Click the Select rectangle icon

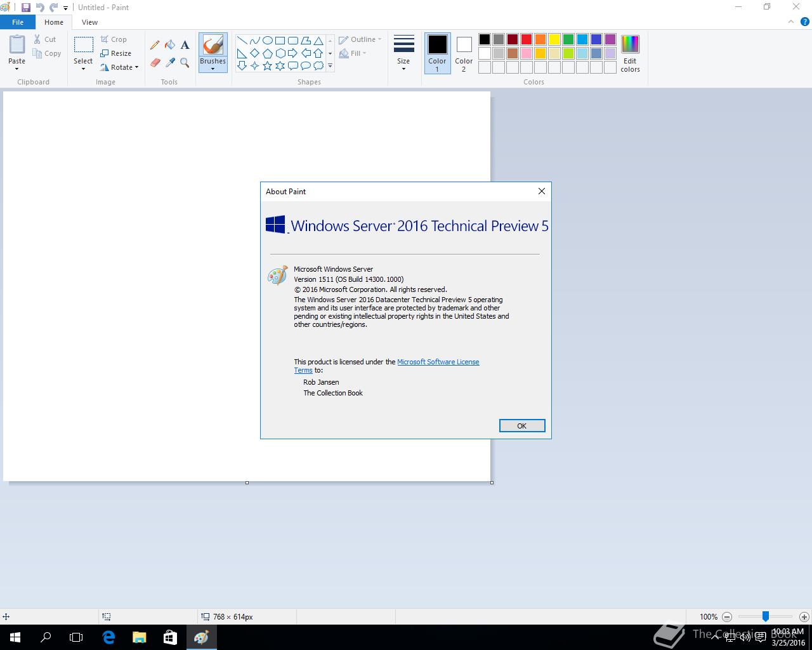tap(83, 45)
